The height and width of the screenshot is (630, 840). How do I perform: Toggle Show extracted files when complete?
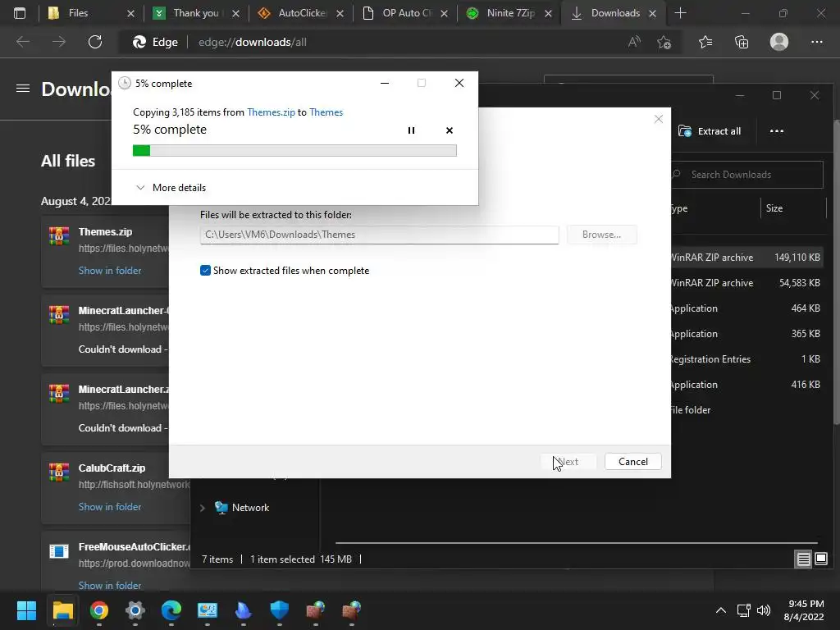205,271
